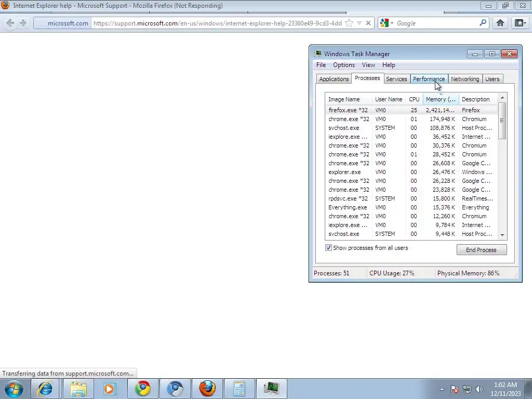Switch to the Applications tab
The height and width of the screenshot is (399, 532).
click(334, 79)
